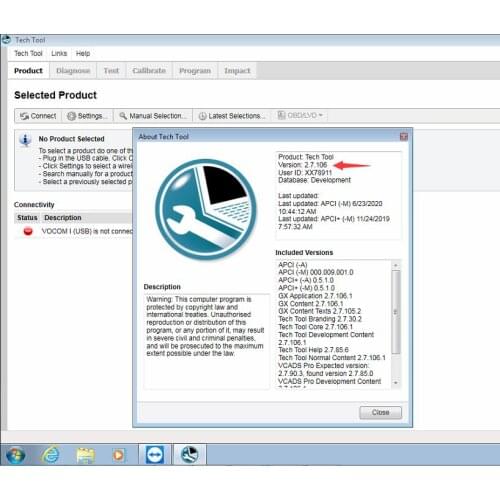Open Latest Selections from the toolbar

click(232, 116)
